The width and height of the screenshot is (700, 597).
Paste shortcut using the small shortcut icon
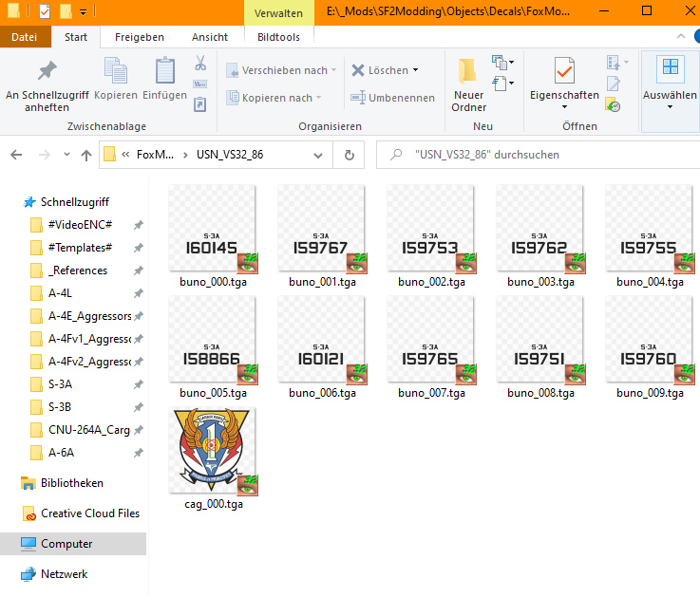[x=200, y=104]
